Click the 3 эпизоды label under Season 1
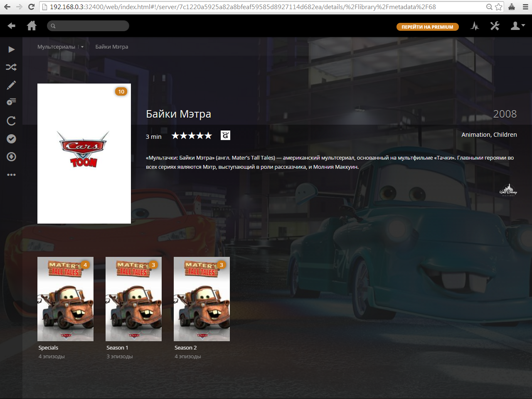This screenshot has width=532, height=399. pos(120,357)
